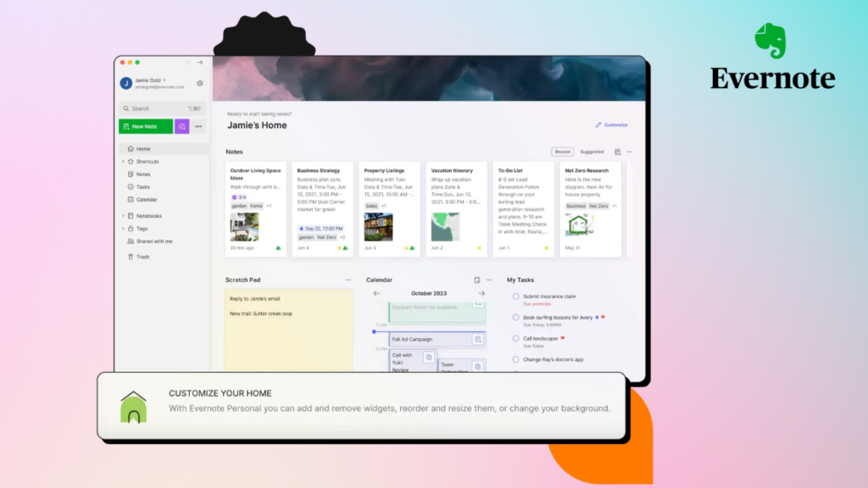Click the Customize link

pos(615,125)
